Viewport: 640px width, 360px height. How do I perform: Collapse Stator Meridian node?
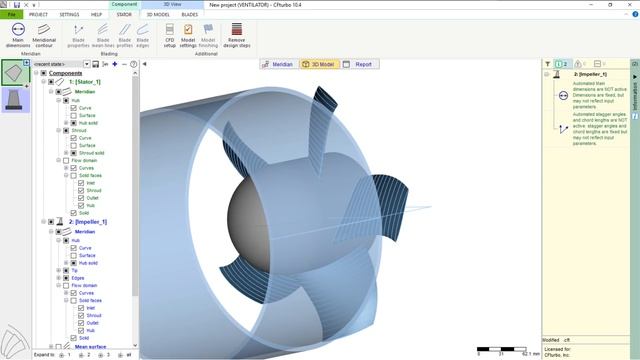[x=51, y=92]
